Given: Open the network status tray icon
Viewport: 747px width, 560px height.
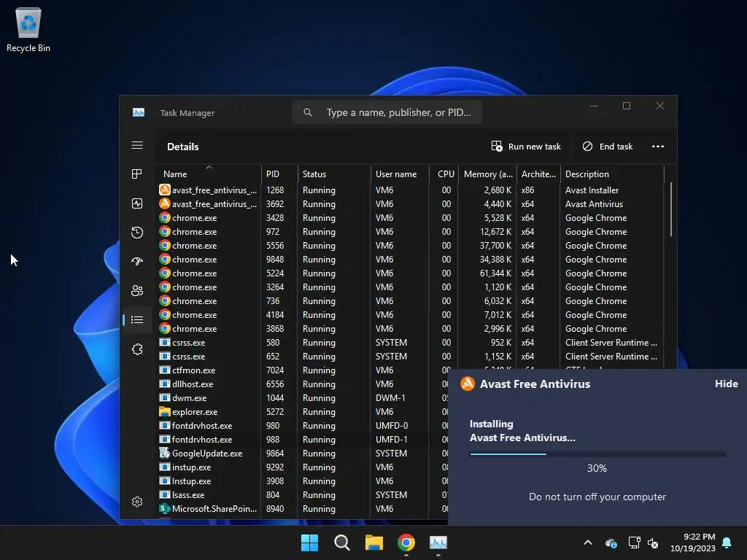Looking at the screenshot, I should coord(634,542).
